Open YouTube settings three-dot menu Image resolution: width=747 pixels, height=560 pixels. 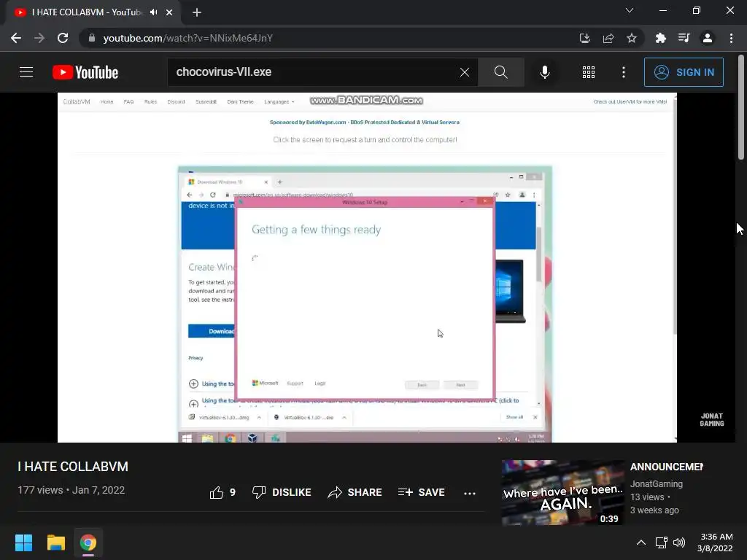(624, 72)
